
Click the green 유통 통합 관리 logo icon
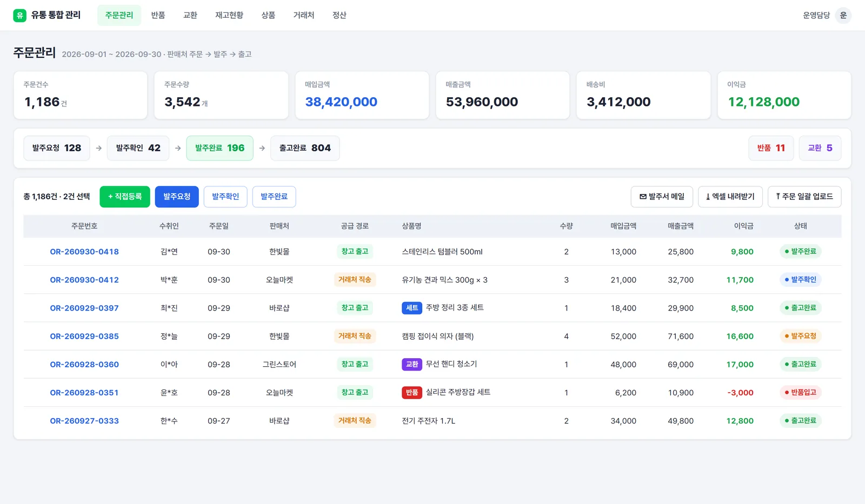20,15
